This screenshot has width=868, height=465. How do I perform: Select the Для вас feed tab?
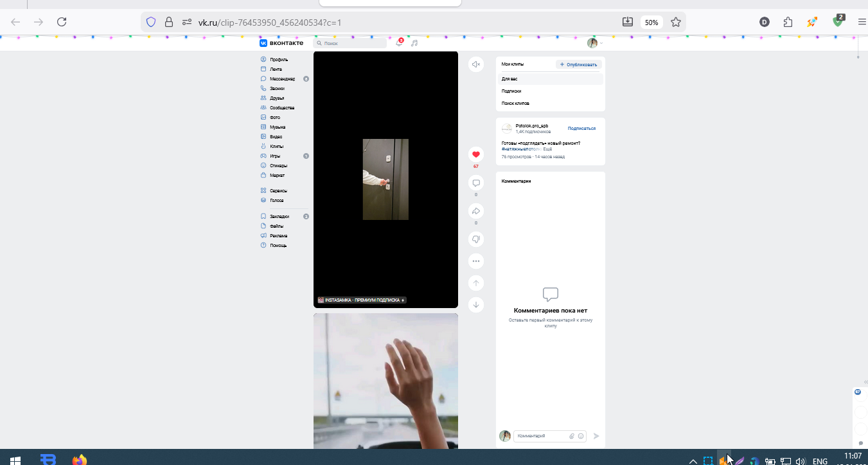tap(551, 78)
